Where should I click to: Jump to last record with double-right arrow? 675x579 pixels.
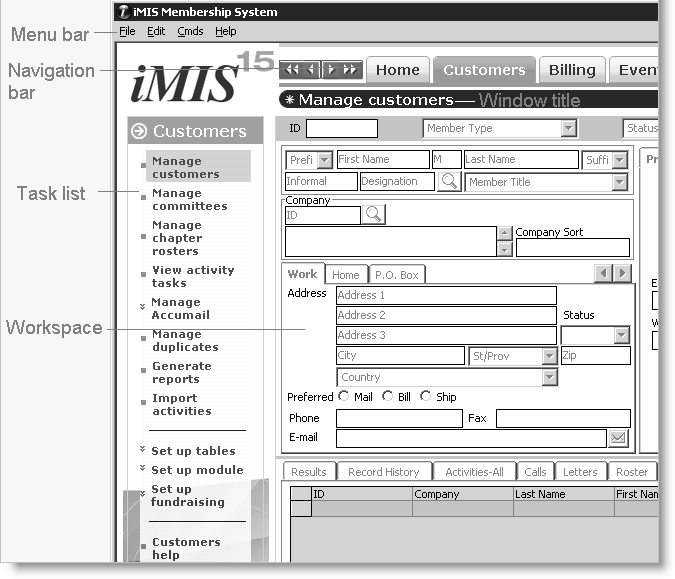point(350,70)
